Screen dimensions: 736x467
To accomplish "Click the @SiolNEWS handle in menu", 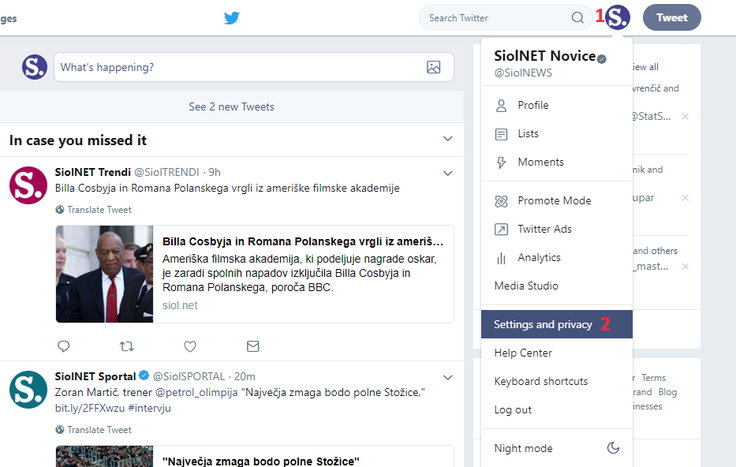I will (x=523, y=73).
